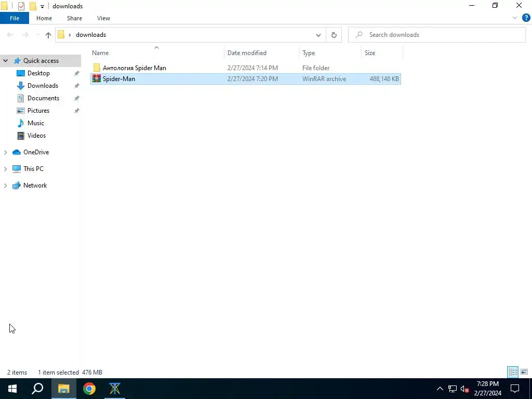Open the X-shaped app on taskbar

[115, 389]
